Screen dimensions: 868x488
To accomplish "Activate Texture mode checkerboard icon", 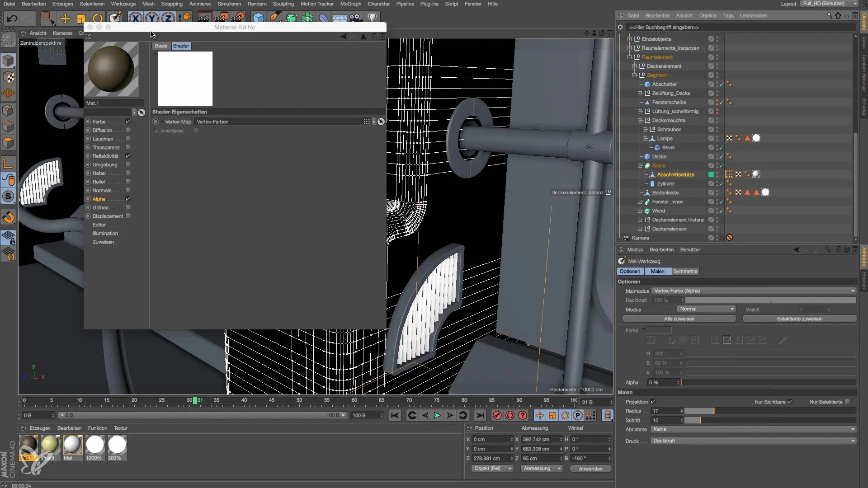I will tap(9, 77).
